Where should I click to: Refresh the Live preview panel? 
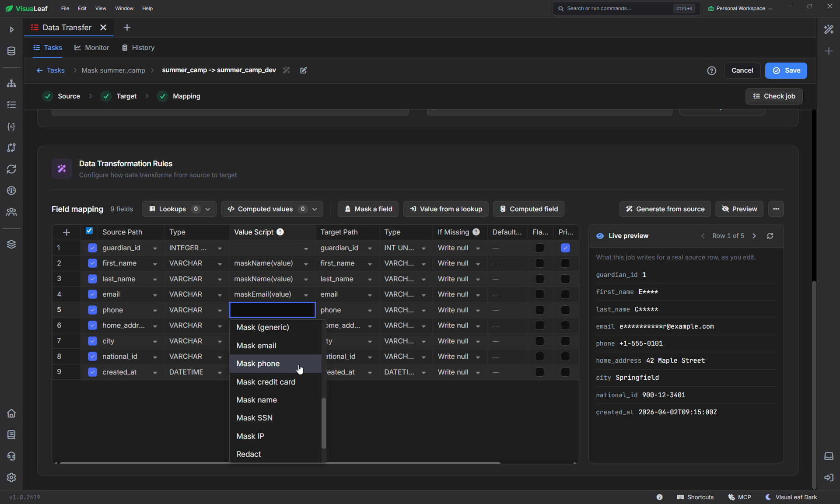[x=770, y=236]
